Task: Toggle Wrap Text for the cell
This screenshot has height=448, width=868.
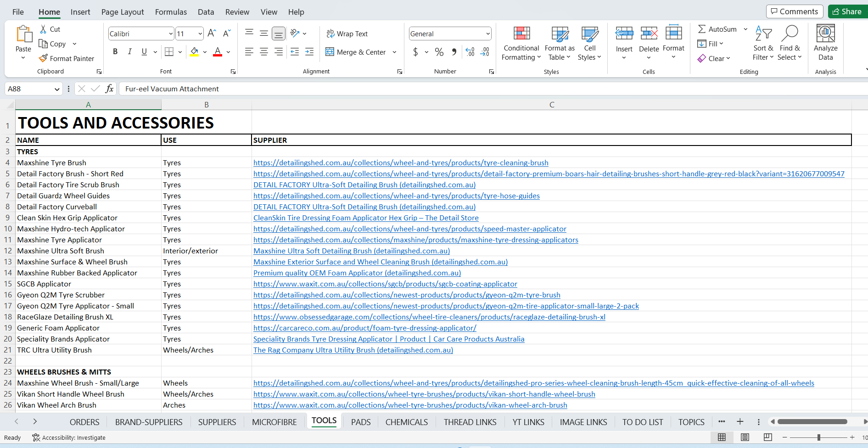Action: click(347, 34)
